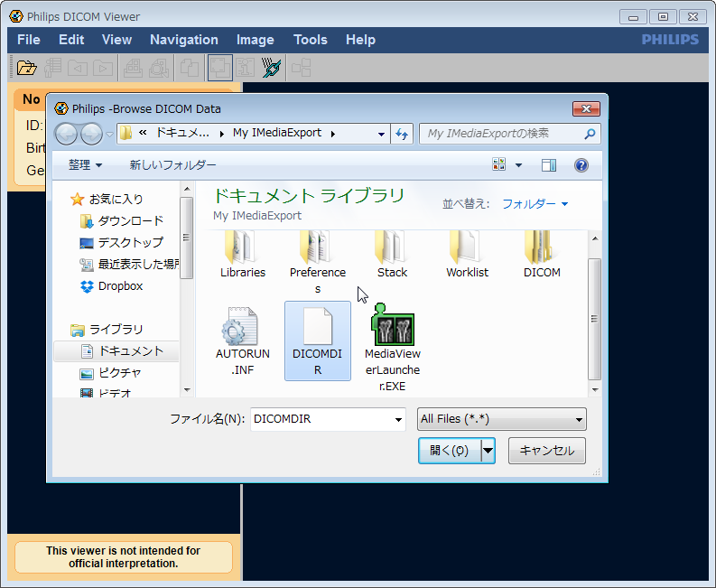Image resolution: width=716 pixels, height=588 pixels.
Task: Toggle the tile layout toolbar icon
Action: click(220, 68)
